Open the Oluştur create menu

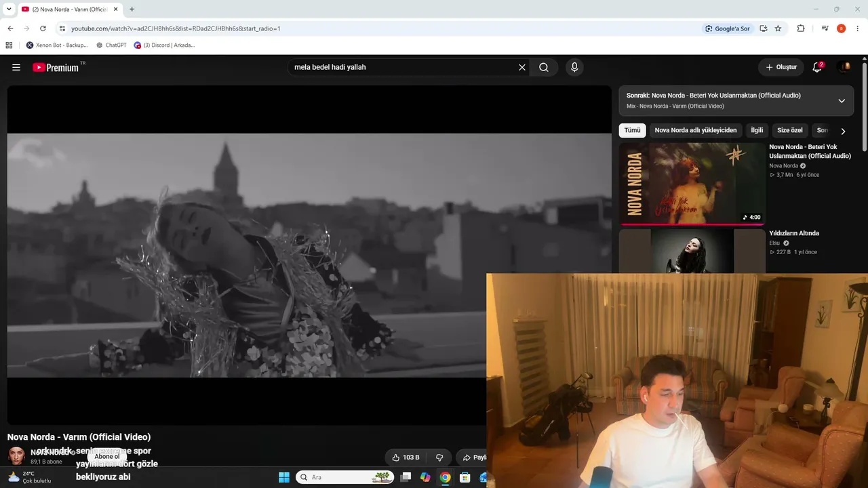(781, 67)
